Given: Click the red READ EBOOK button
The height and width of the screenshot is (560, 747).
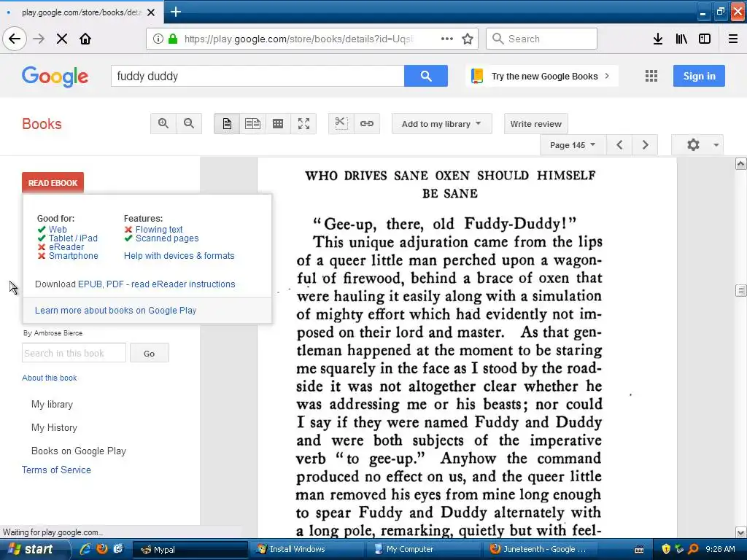Looking at the screenshot, I should [x=53, y=183].
